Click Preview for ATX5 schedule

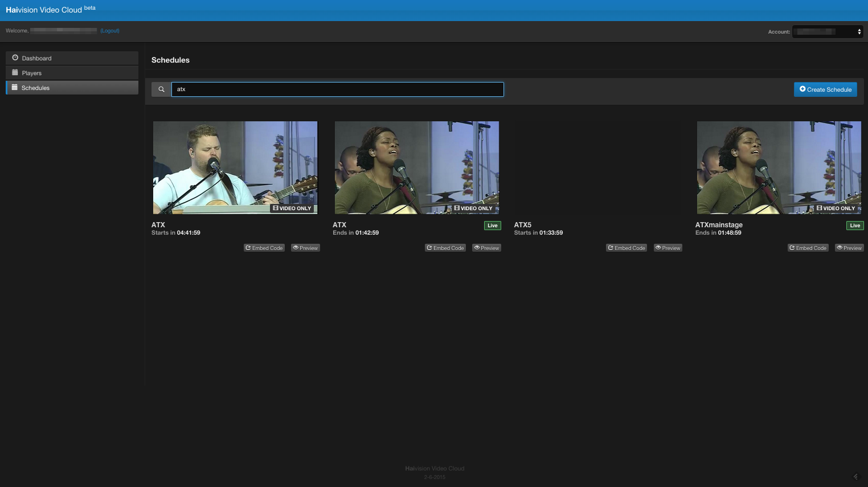(x=668, y=248)
